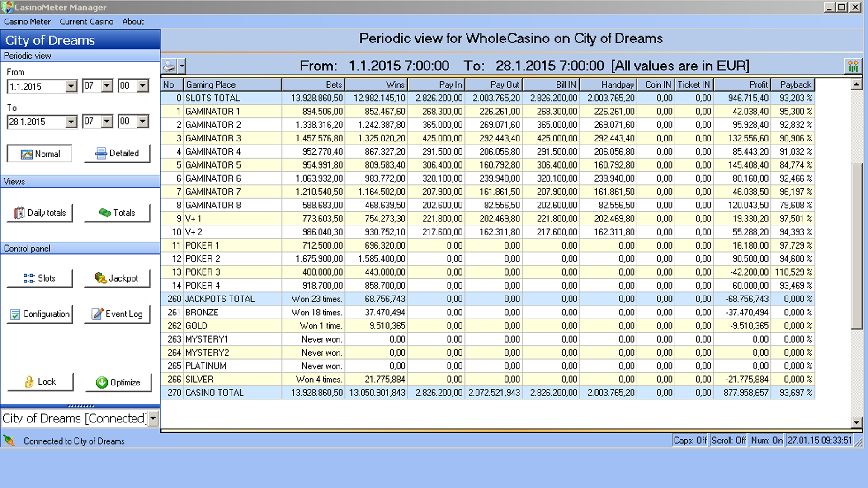Open the Jackpot control panel
The height and width of the screenshot is (488, 868).
click(x=117, y=278)
